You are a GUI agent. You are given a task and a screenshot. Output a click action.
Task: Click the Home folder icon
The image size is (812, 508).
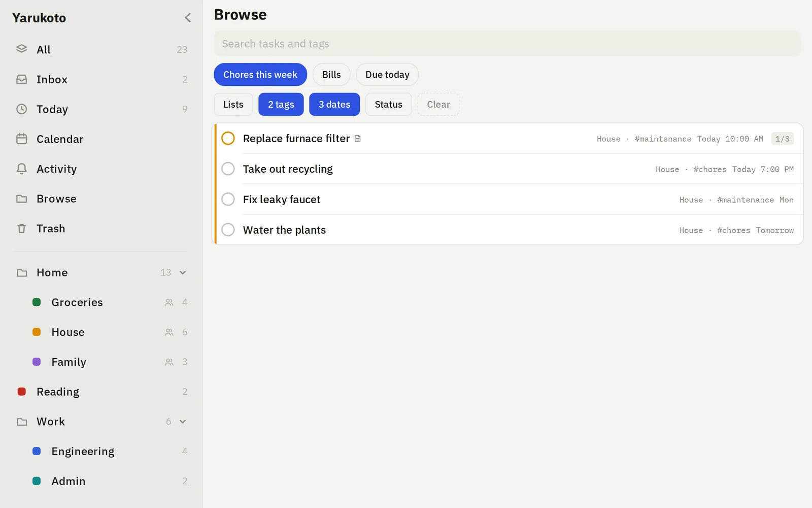(22, 273)
